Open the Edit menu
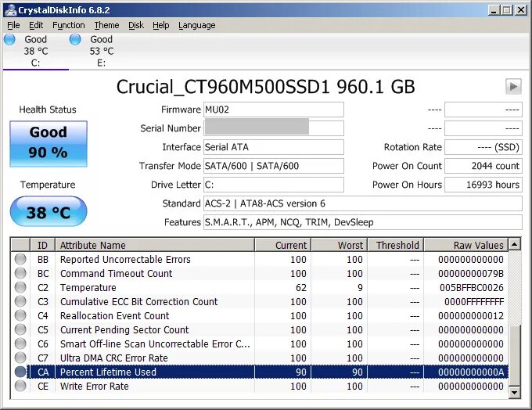Viewport: 532px width, 410px height. (x=36, y=25)
